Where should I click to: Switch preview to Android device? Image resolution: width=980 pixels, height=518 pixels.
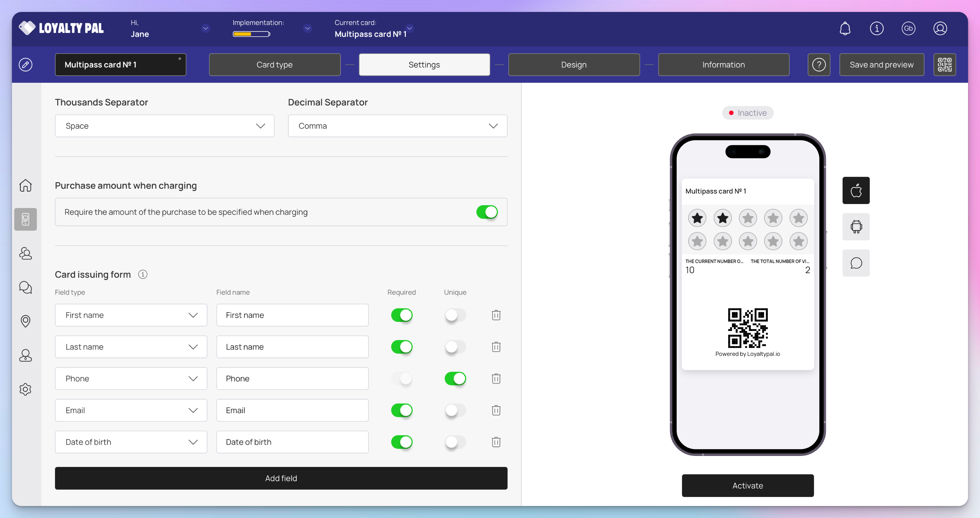coord(856,227)
